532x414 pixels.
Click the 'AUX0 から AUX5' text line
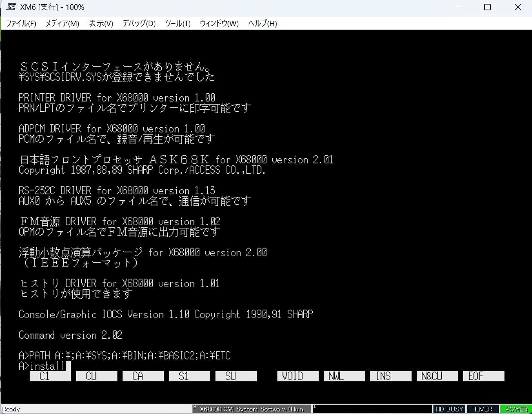click(x=135, y=201)
